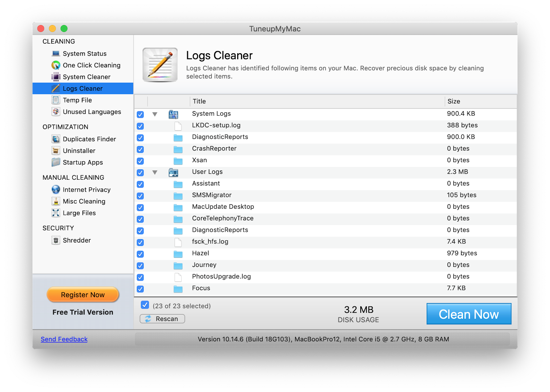The width and height of the screenshot is (550, 392).
Task: Uncheck the fsck_hfs.log checkbox
Action: (140, 243)
